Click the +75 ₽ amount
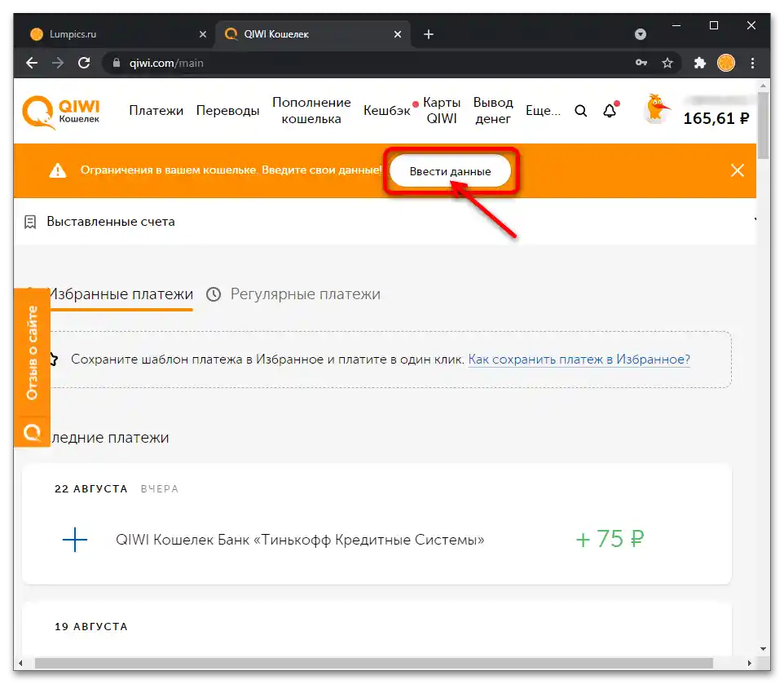 610,540
